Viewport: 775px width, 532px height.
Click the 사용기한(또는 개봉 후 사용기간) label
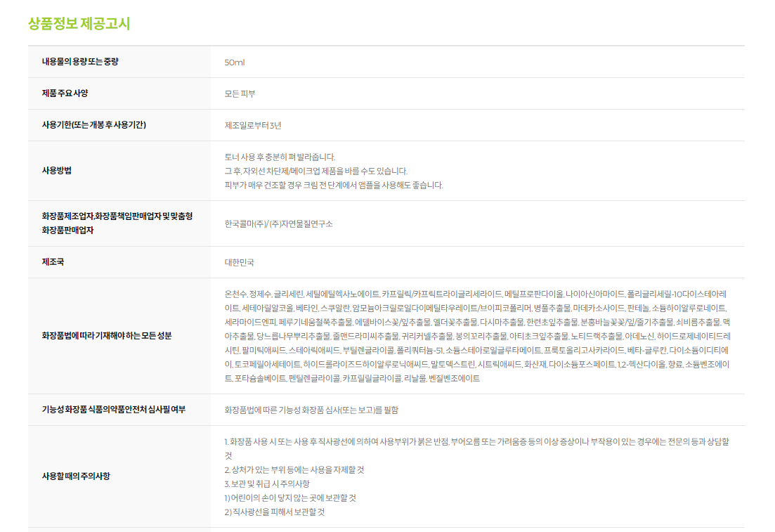(x=94, y=125)
